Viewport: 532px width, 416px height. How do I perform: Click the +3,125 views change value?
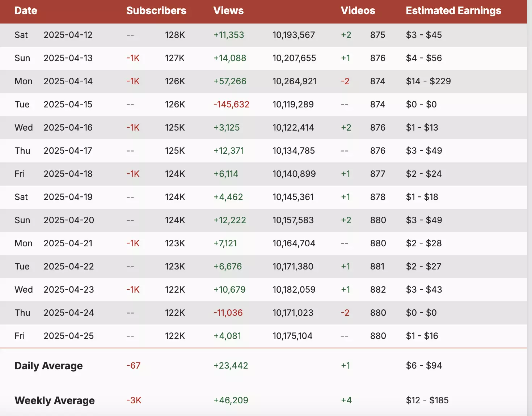227,128
